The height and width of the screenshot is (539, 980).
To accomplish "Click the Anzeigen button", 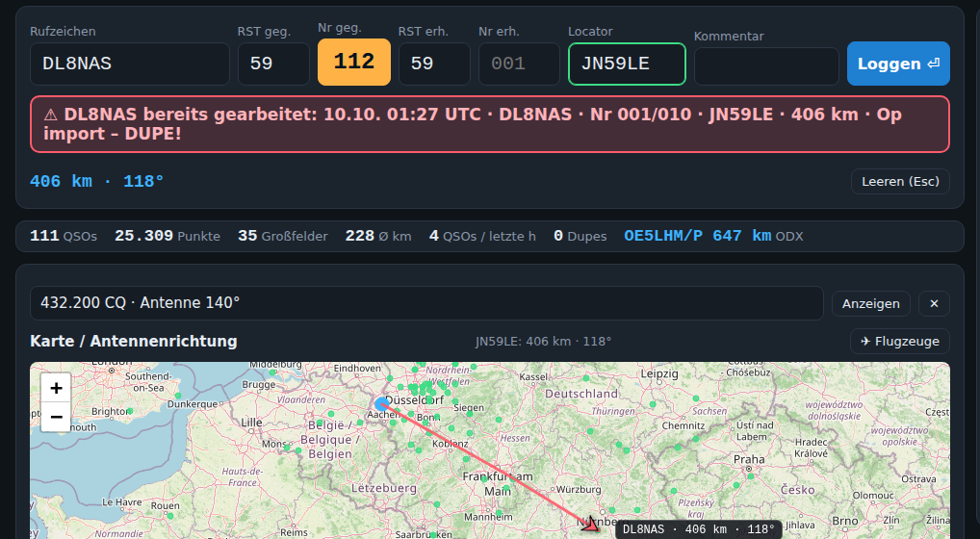I will [870, 303].
